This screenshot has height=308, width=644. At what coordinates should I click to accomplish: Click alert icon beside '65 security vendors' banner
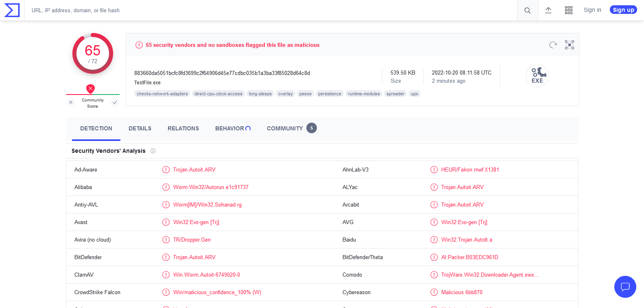click(139, 45)
